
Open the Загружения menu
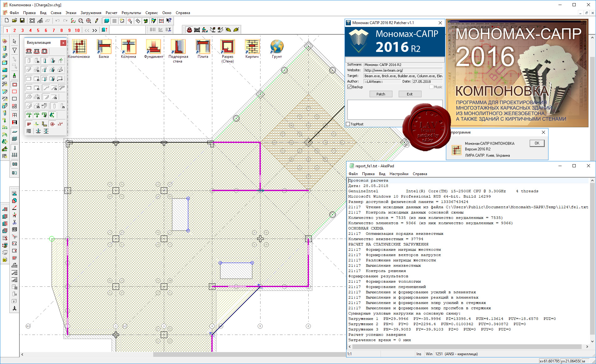click(x=91, y=13)
